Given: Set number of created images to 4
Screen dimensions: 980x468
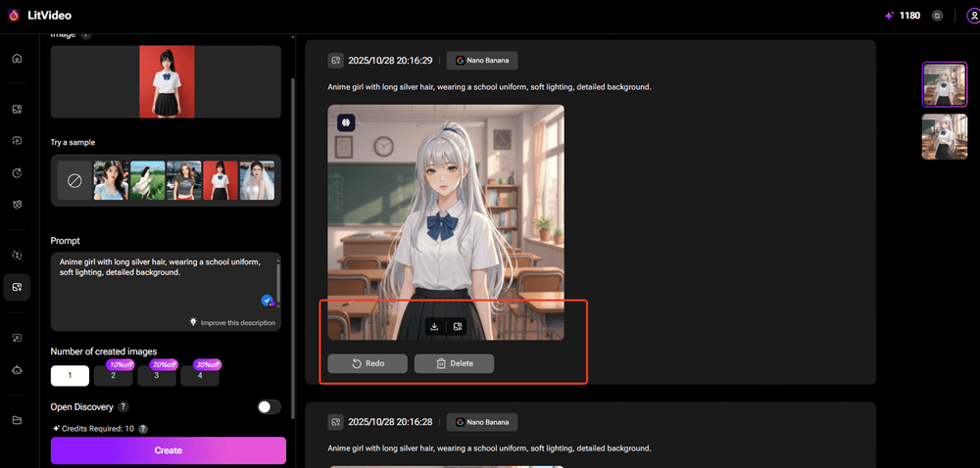Looking at the screenshot, I should coord(200,376).
